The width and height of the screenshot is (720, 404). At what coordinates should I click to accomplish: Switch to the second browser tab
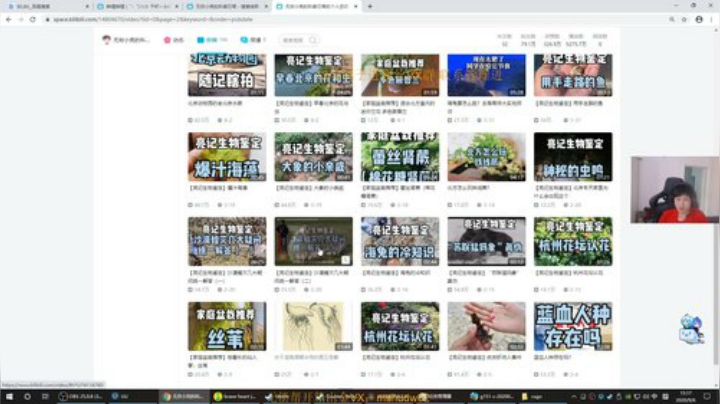[137, 6]
